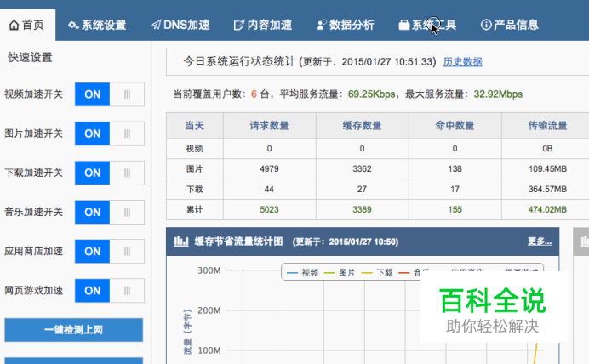Open the DNS加速 menu

(180, 26)
